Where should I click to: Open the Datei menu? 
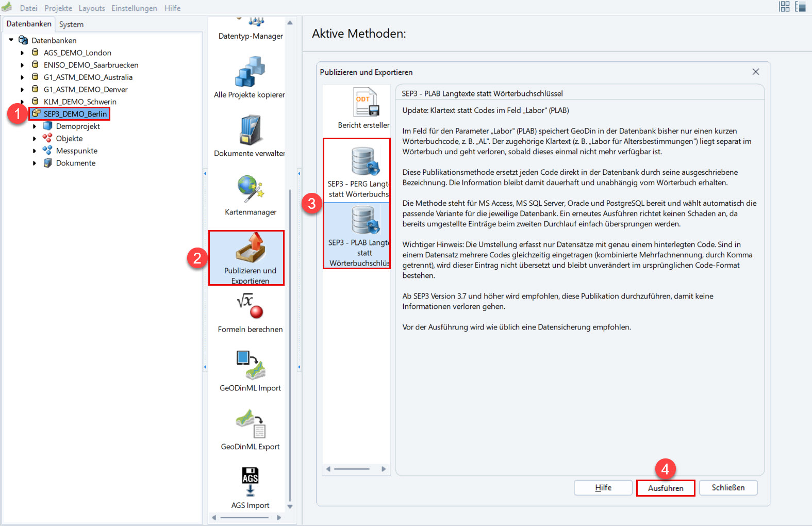(28, 8)
